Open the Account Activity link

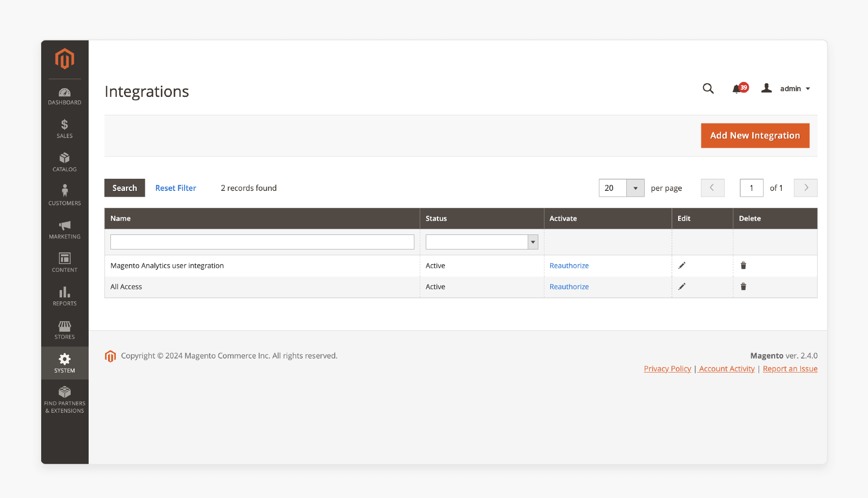pyautogui.click(x=727, y=369)
